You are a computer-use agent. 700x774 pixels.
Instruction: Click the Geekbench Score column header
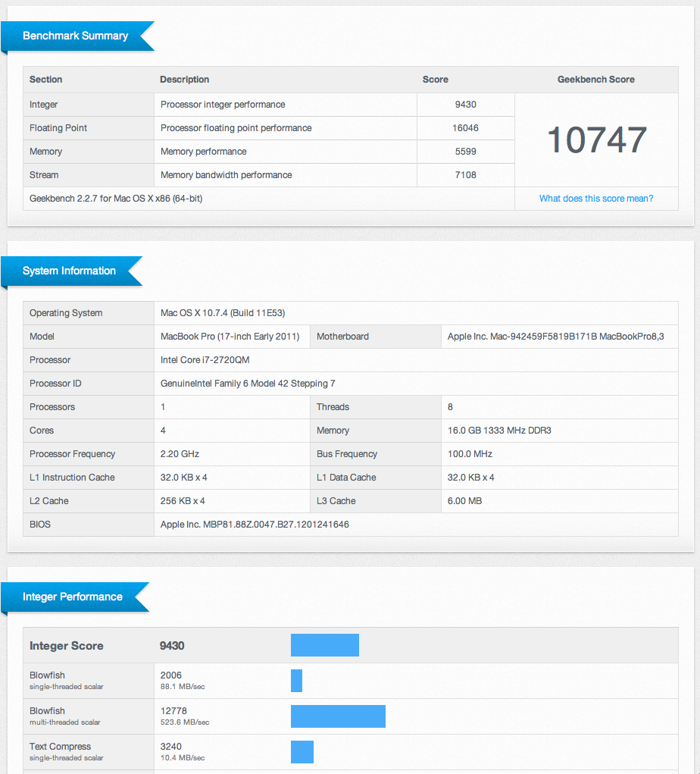(x=596, y=80)
